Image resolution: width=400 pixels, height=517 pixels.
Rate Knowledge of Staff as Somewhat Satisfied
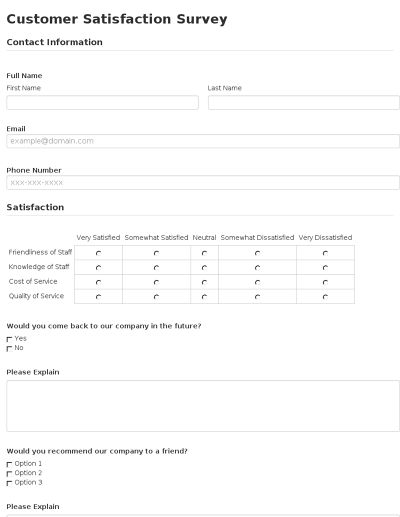tap(156, 268)
